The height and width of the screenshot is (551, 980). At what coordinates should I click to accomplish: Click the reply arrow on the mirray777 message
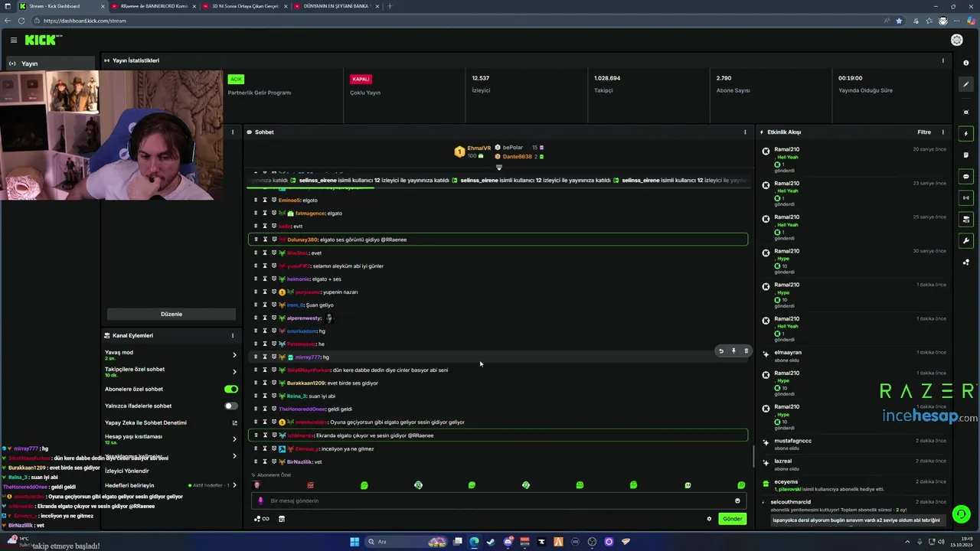coord(720,351)
